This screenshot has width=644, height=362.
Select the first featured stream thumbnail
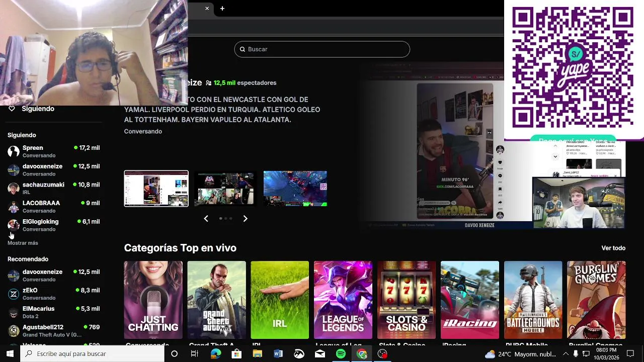click(x=156, y=189)
